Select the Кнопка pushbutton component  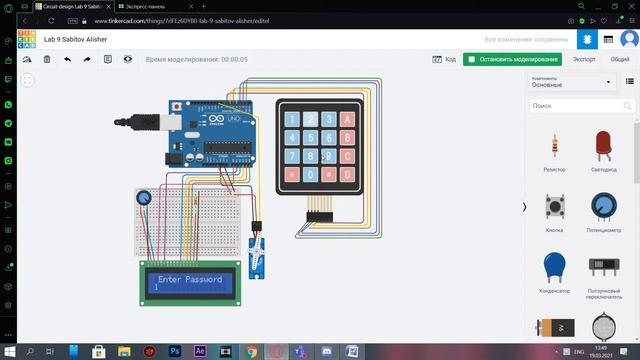[554, 212]
